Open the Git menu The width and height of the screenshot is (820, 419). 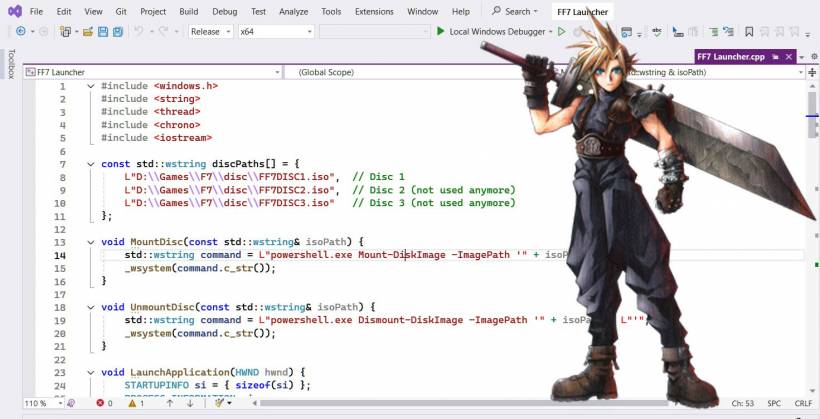pos(121,12)
